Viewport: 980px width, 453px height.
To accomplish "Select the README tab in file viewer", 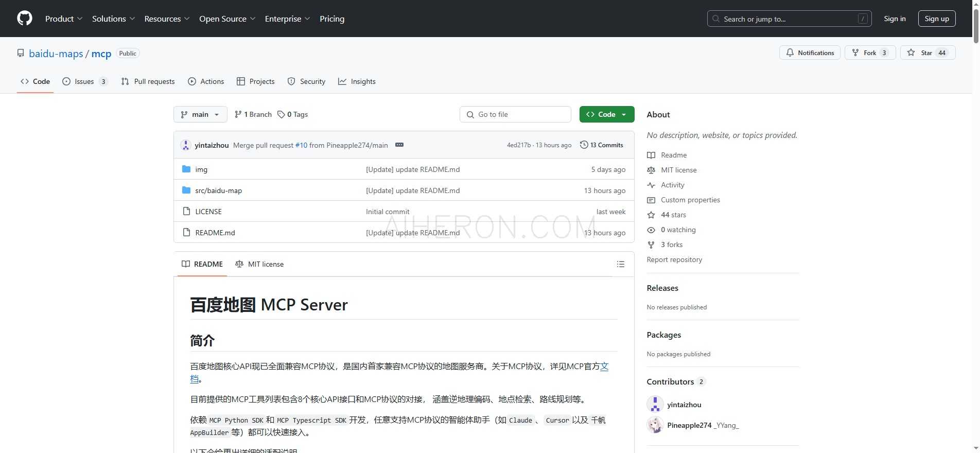I will pyautogui.click(x=202, y=264).
